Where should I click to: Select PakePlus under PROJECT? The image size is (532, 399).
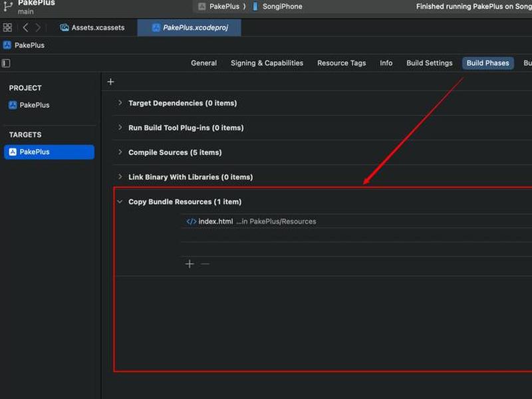click(x=29, y=105)
